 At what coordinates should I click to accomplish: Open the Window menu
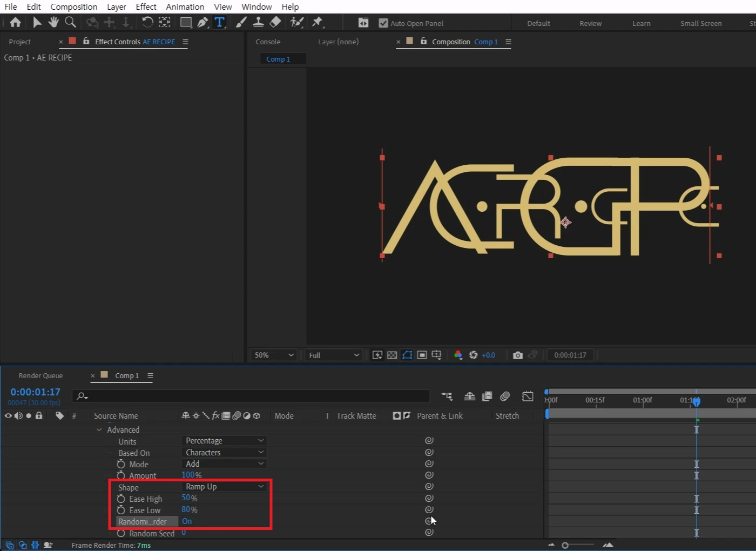[256, 6]
